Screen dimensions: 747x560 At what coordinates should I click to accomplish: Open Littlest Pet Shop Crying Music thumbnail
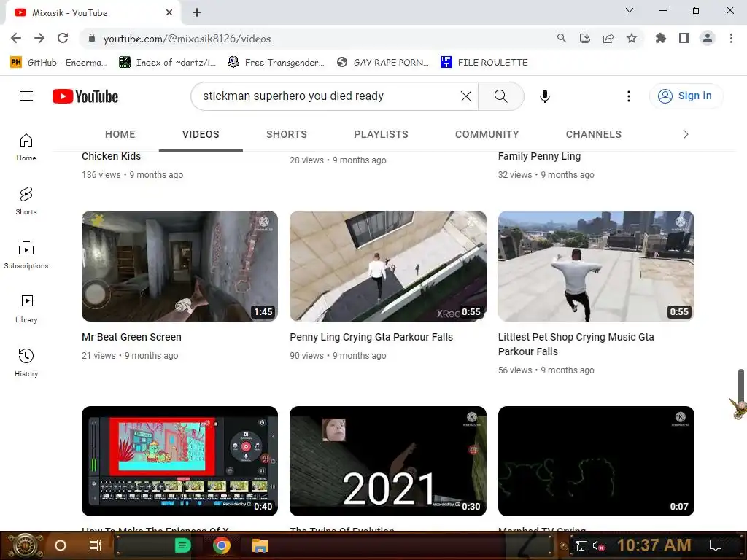(596, 266)
